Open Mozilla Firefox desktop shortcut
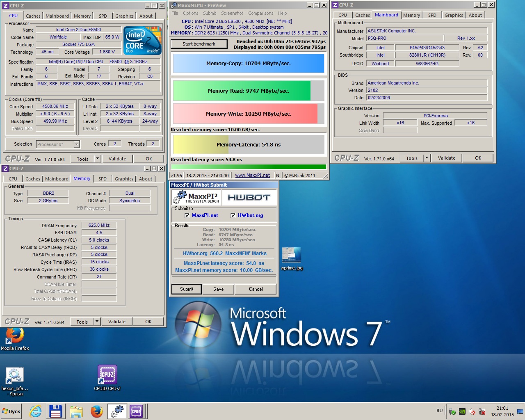The image size is (525, 420). coord(15,339)
